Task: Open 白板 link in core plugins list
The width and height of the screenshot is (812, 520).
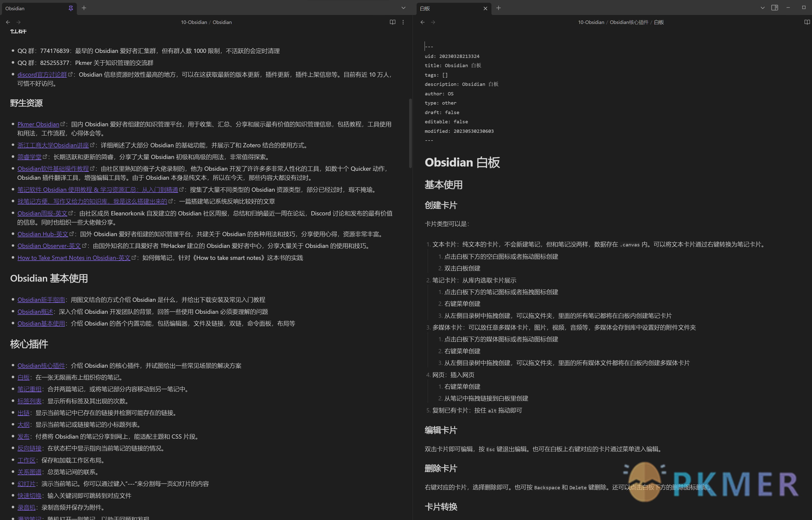Action: coord(24,377)
